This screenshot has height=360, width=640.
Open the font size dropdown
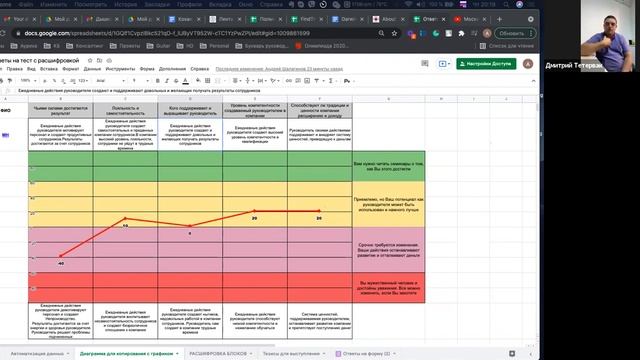pyautogui.click(x=140, y=81)
